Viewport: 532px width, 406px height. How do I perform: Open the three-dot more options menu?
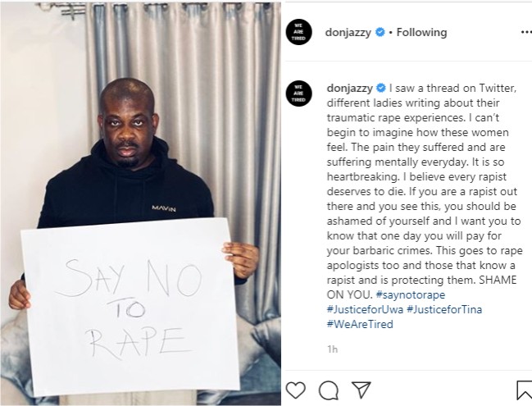(x=526, y=32)
